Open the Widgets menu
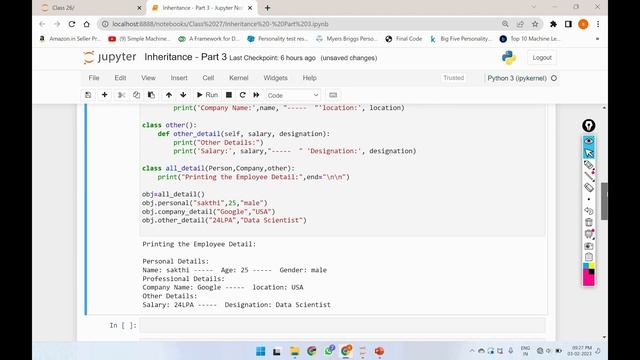Screen dimensions: 640x360 [276, 78]
